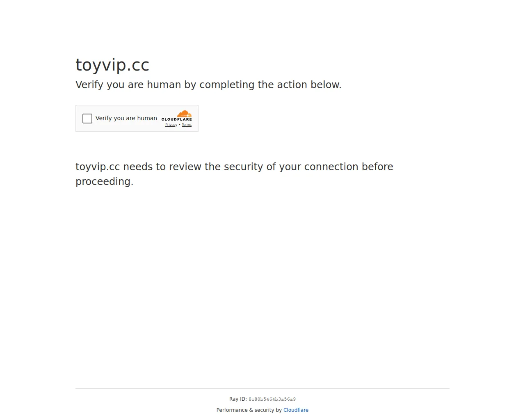Click the bullet separator between Privacy and Terms
Viewport: 525px width, 420px height.
pyautogui.click(x=180, y=125)
